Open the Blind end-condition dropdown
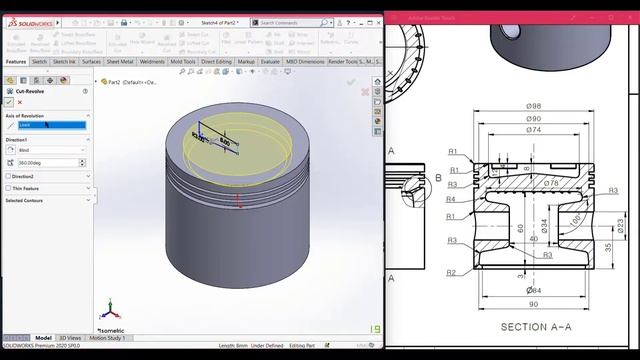 52,150
